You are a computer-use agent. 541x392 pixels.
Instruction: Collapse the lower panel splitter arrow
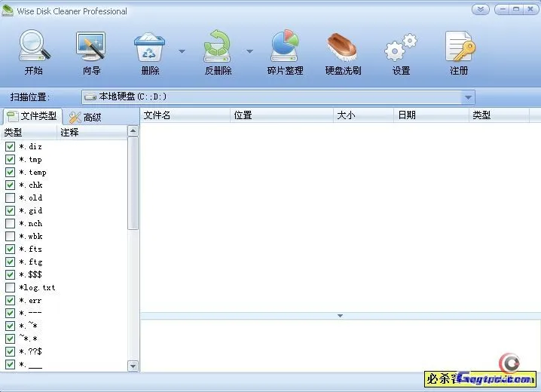[340, 316]
